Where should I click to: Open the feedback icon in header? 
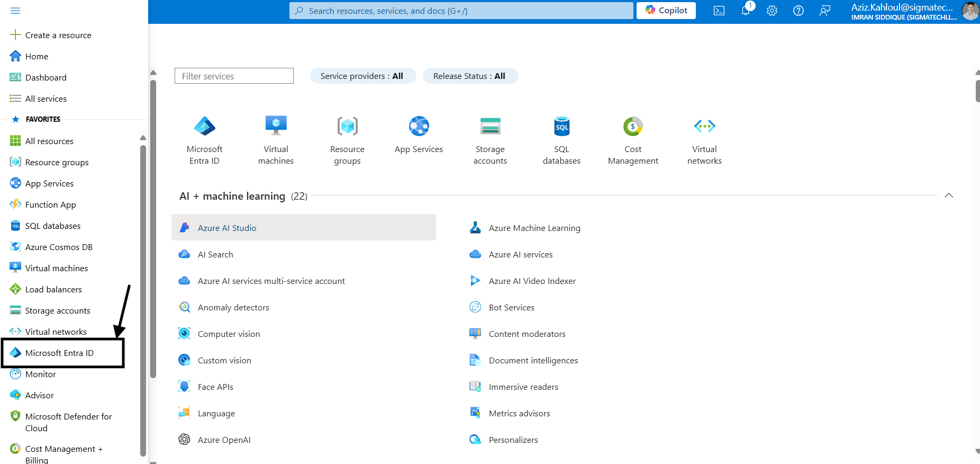825,11
